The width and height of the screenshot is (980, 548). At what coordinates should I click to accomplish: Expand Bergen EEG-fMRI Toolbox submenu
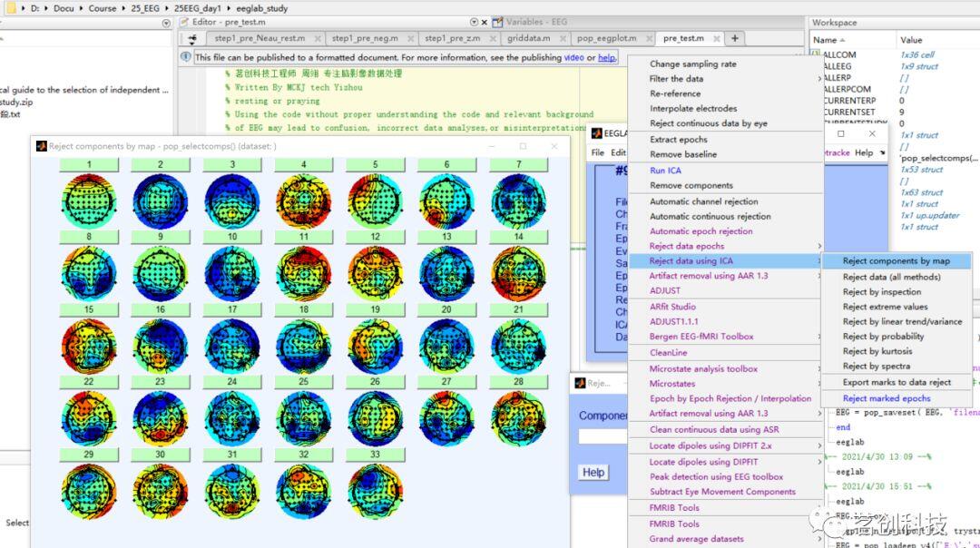click(x=726, y=337)
